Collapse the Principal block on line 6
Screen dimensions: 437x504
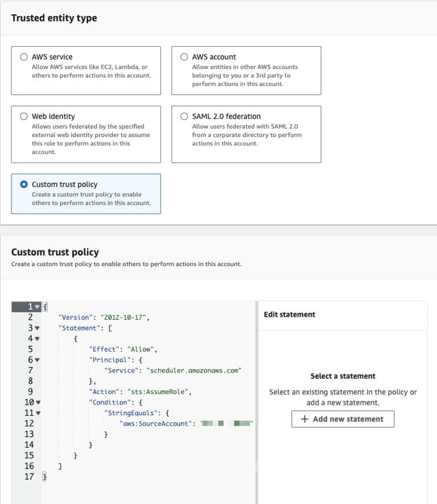[x=38, y=360]
